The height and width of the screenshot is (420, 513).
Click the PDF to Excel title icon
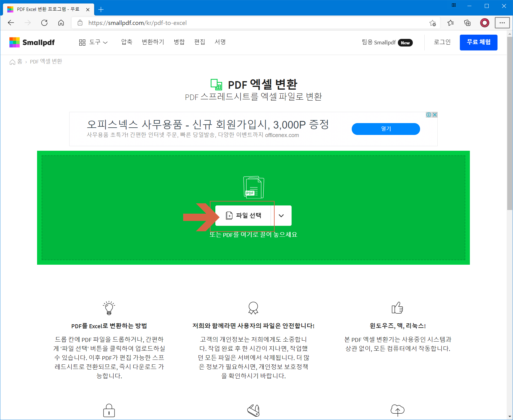[217, 84]
